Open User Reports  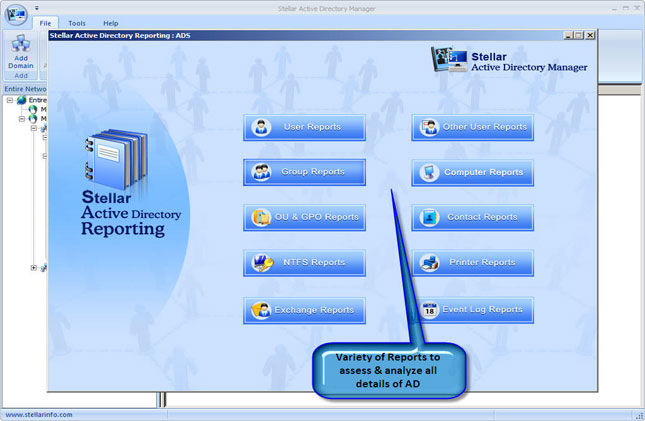[x=304, y=127]
